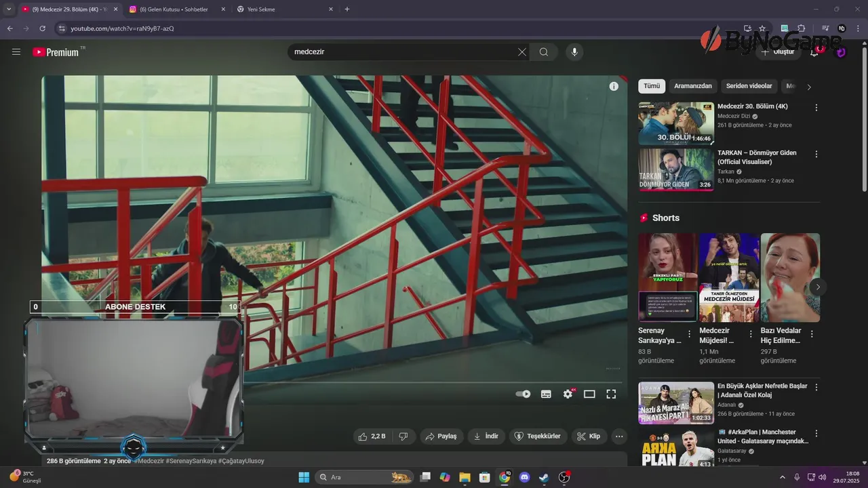Screen dimensions: 868x488
Task: Open Medcezir Dizi channel link
Action: click(x=734, y=116)
